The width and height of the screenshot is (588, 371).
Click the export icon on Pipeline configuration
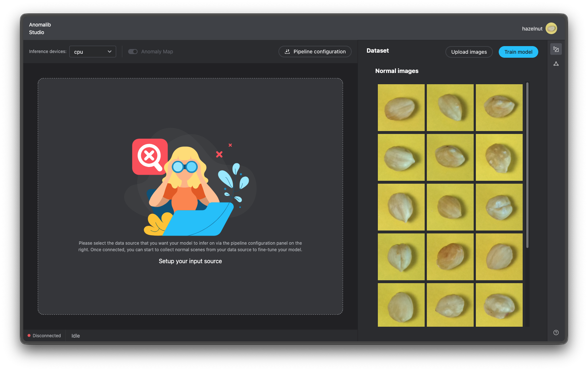click(287, 52)
